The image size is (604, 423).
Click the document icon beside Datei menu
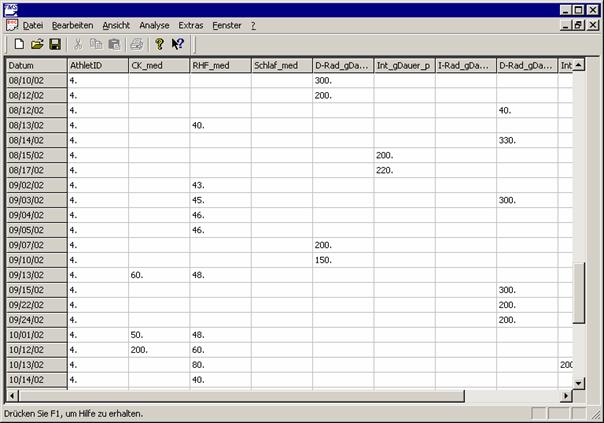point(12,25)
